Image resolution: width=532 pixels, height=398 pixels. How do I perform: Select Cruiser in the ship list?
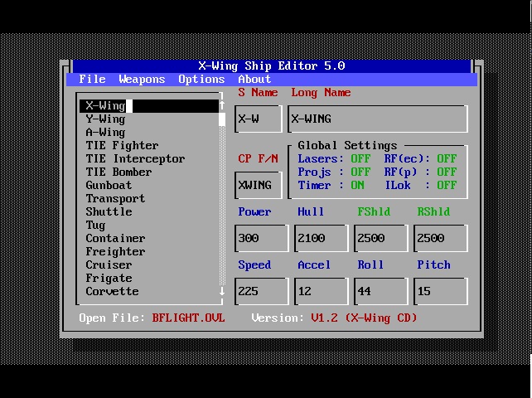(x=149, y=265)
